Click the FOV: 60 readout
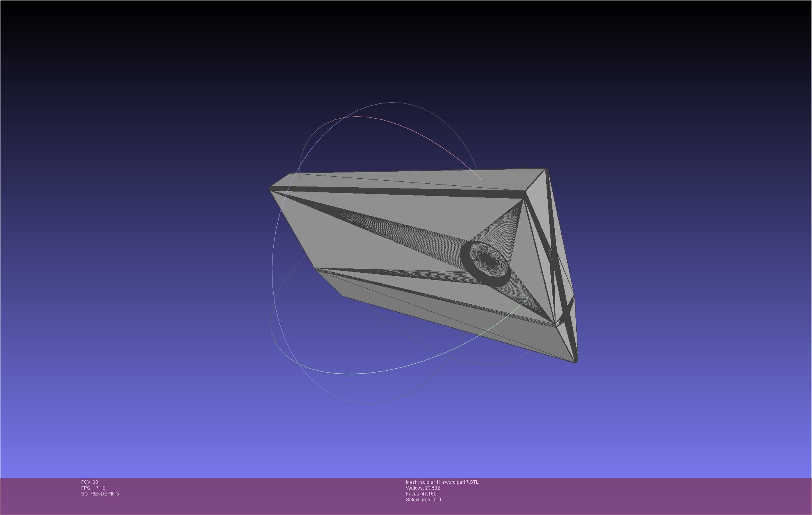The width and height of the screenshot is (812, 515). tap(89, 482)
